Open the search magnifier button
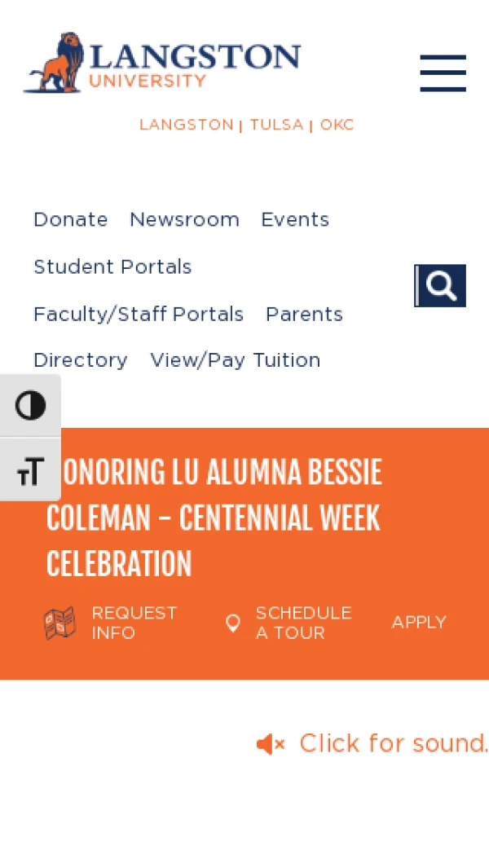489x868 pixels. point(441,286)
